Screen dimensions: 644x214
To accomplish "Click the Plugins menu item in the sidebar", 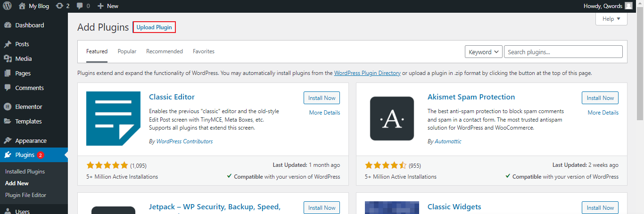I will [x=34, y=155].
